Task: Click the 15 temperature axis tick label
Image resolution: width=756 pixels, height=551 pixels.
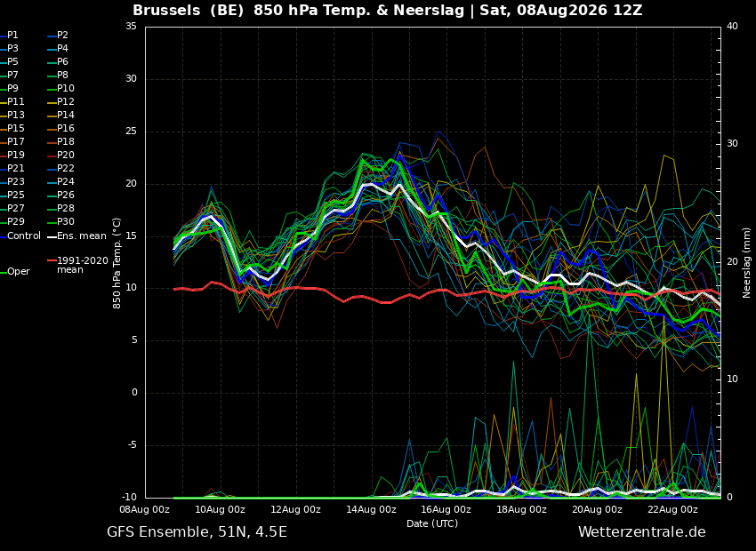Action: [131, 236]
